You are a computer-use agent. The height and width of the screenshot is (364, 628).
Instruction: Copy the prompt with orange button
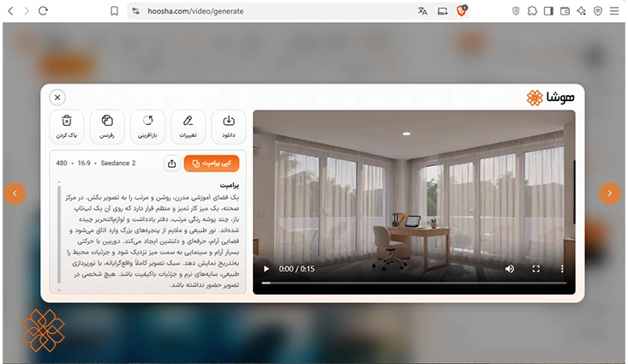tap(212, 164)
